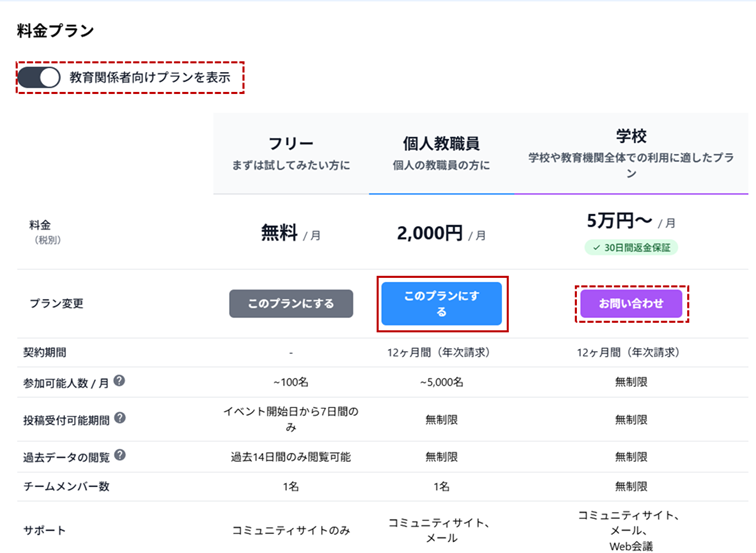Click the ~100名 cell

coord(291,382)
